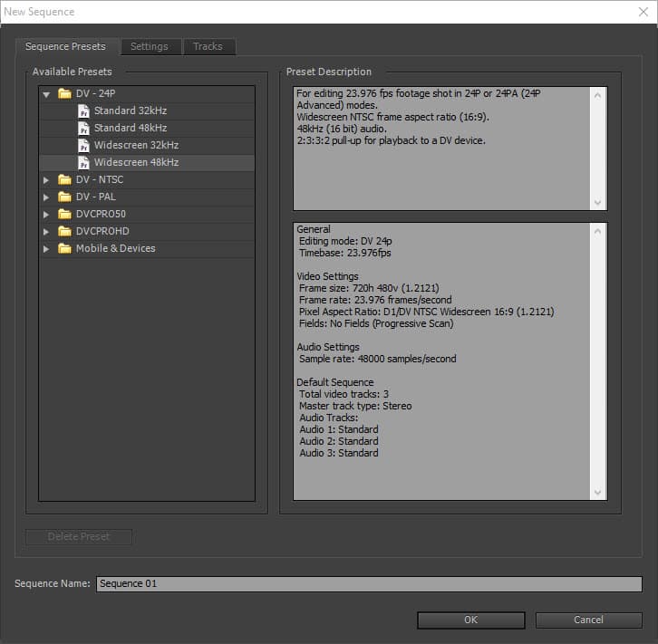Click the Sequence Name text field
This screenshot has width=658, height=644.
pos(368,583)
